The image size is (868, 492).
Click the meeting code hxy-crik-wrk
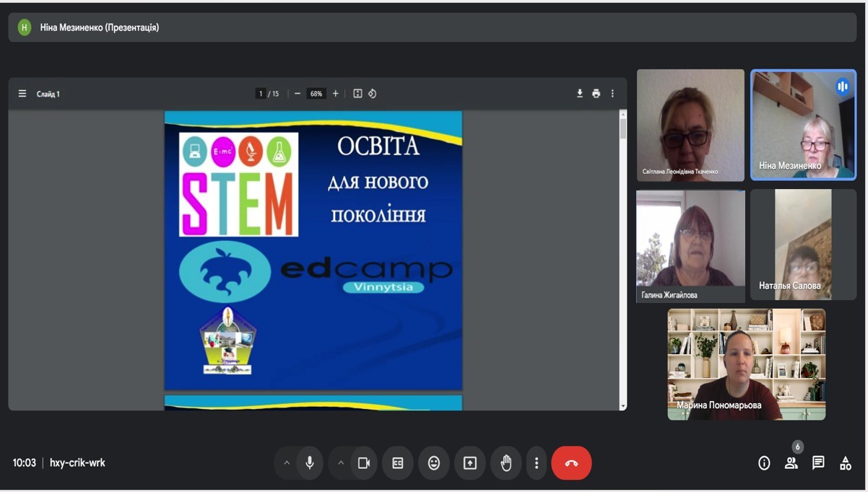click(x=77, y=463)
